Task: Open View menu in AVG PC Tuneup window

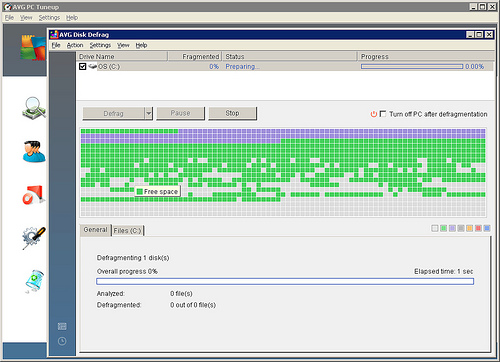Action: pyautogui.click(x=26, y=18)
